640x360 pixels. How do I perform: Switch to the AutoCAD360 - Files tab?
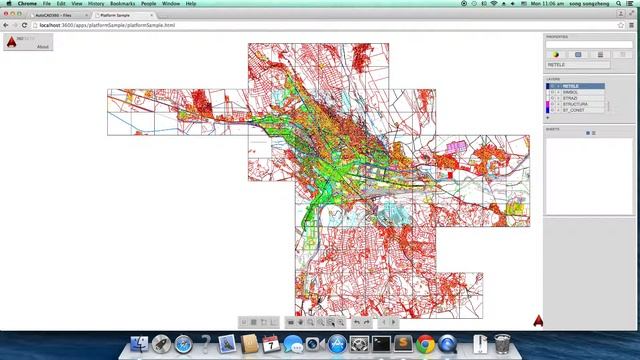59,15
